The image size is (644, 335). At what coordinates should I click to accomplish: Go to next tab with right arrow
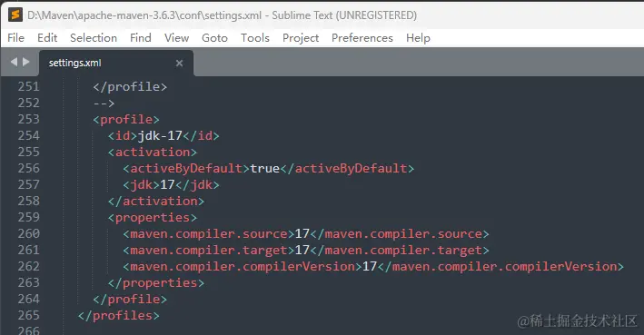tap(26, 62)
